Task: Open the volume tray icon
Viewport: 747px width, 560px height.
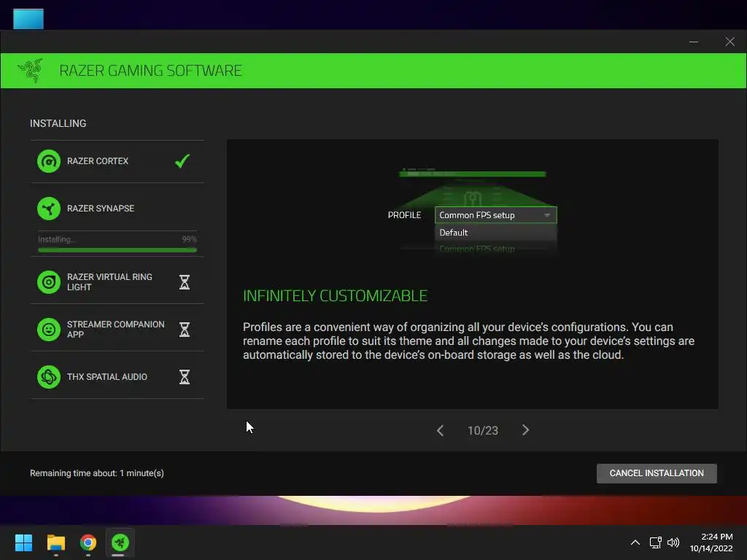Action: (x=673, y=542)
